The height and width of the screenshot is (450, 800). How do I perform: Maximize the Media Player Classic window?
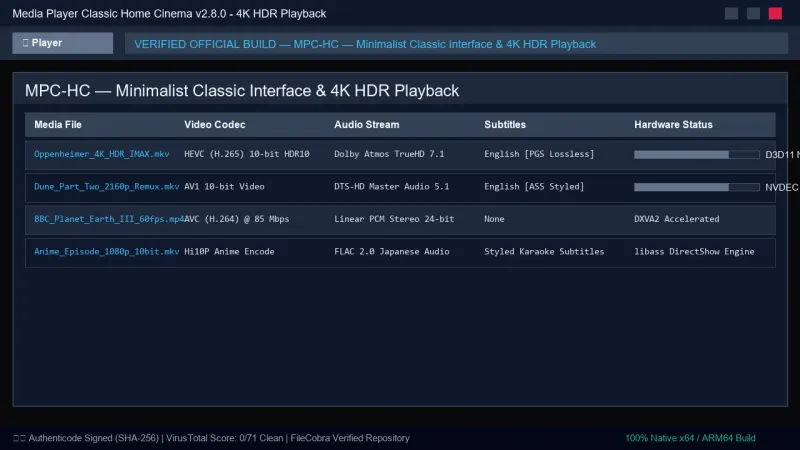[754, 14]
